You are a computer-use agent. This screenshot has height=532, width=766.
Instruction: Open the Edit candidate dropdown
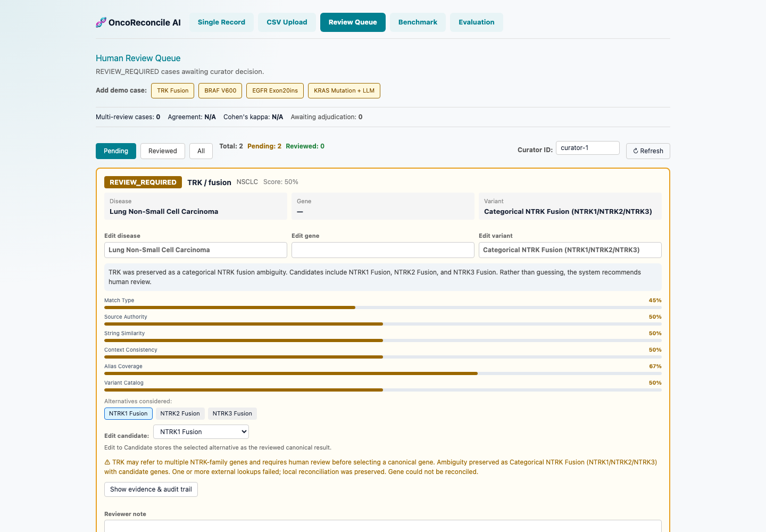201,432
